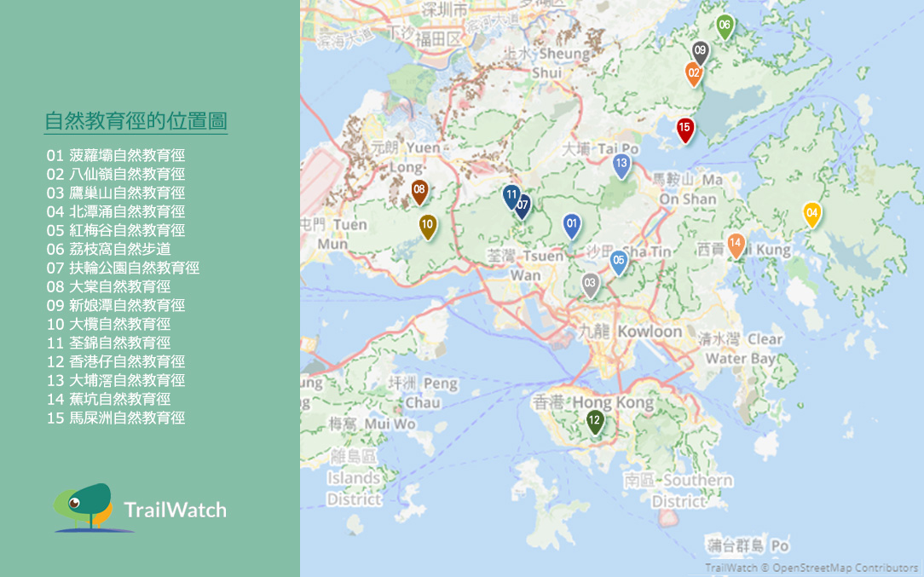
Task: Click the orange marker 14 at Sai Kung
Action: (x=736, y=245)
